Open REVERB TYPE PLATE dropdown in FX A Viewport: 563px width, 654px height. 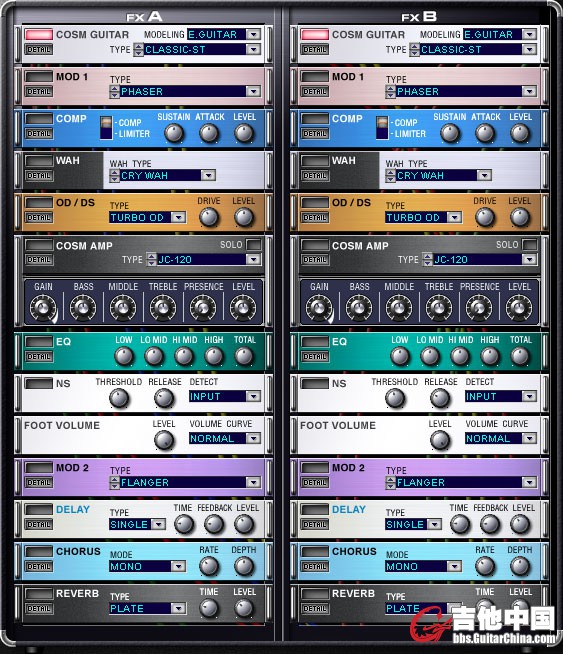click(178, 609)
